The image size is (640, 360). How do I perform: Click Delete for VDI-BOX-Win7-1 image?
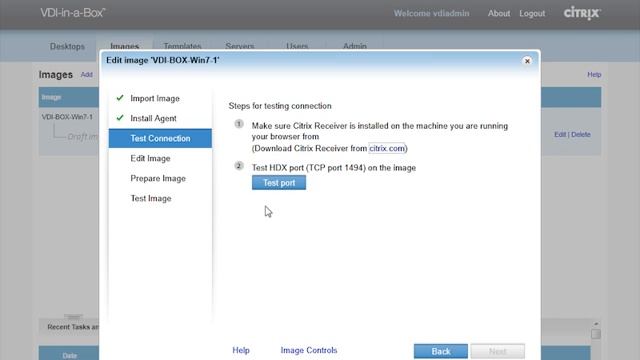click(x=580, y=134)
